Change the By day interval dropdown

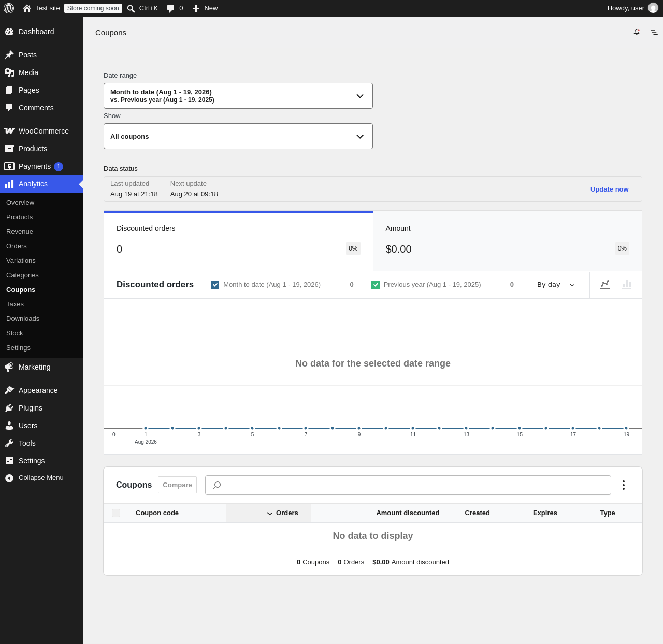point(556,285)
